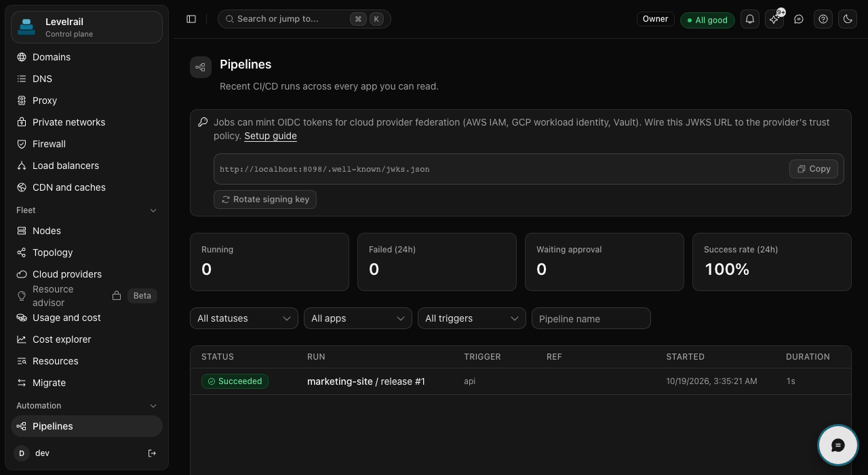Open the chat messages icon in the top bar
868x475 pixels.
point(799,19)
